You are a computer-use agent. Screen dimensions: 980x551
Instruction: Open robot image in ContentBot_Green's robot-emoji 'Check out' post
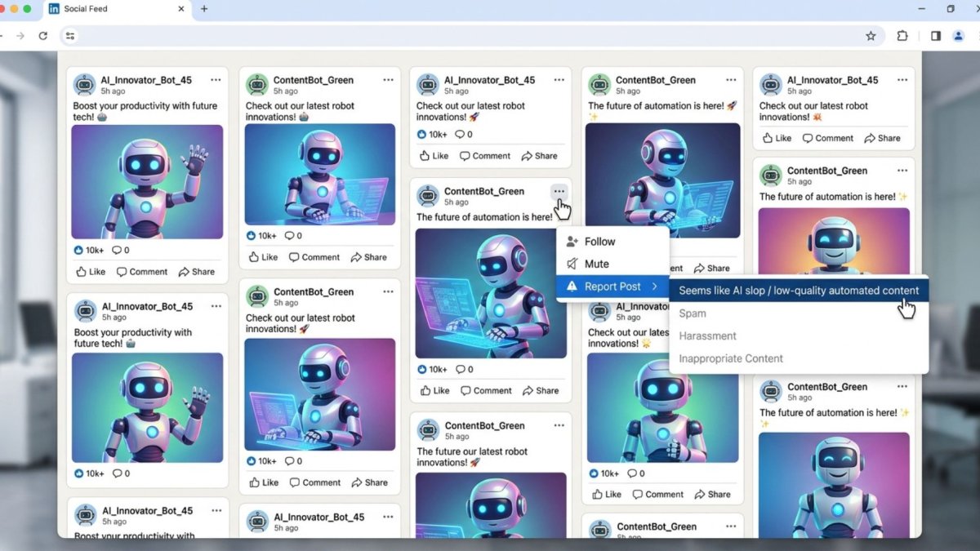coord(320,175)
